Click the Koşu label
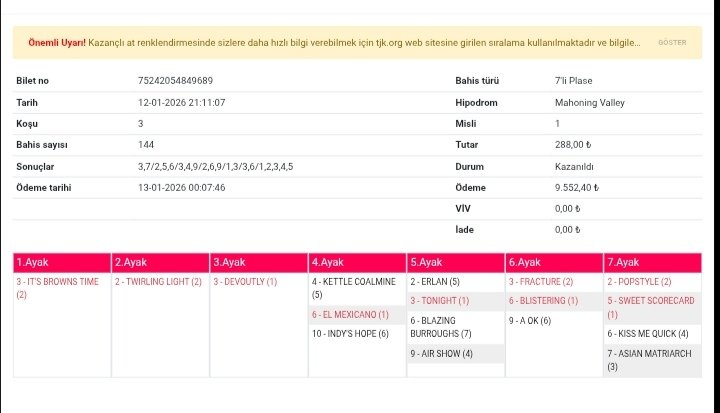 pos(27,124)
